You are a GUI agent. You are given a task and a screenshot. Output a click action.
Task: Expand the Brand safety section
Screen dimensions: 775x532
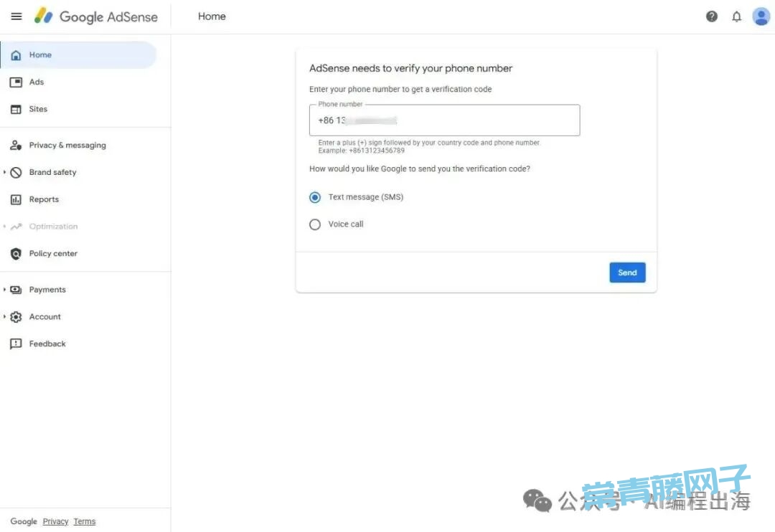(5, 173)
